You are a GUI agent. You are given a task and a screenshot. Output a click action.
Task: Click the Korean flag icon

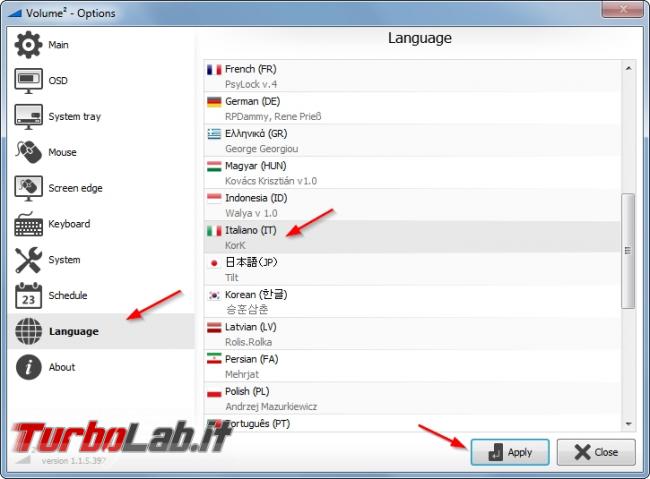tap(214, 295)
